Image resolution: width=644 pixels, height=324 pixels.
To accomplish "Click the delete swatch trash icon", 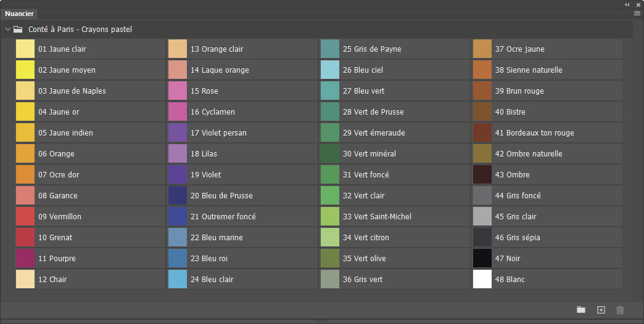I will point(621,310).
